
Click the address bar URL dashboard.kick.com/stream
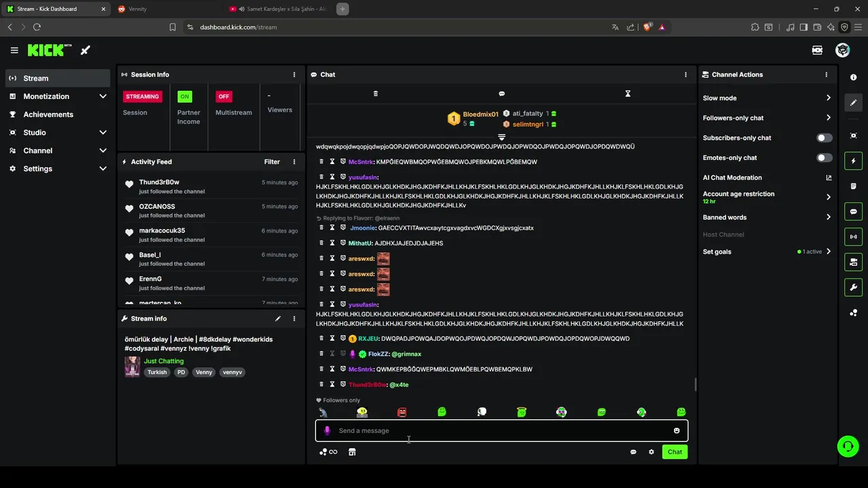(x=239, y=27)
